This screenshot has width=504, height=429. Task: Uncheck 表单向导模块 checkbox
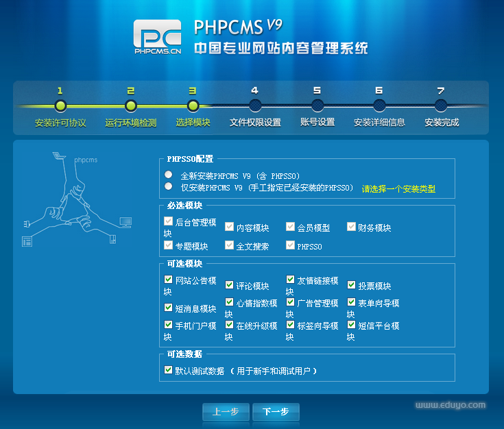pyautogui.click(x=351, y=302)
